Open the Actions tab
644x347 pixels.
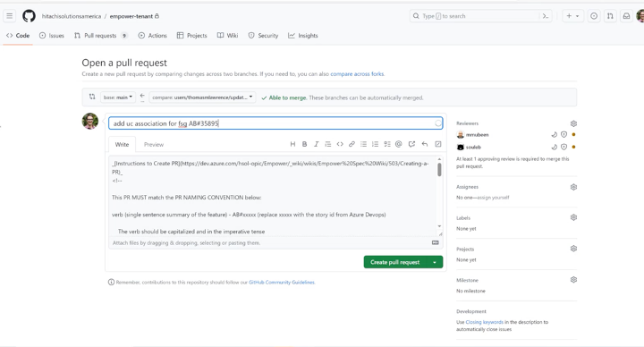point(152,36)
